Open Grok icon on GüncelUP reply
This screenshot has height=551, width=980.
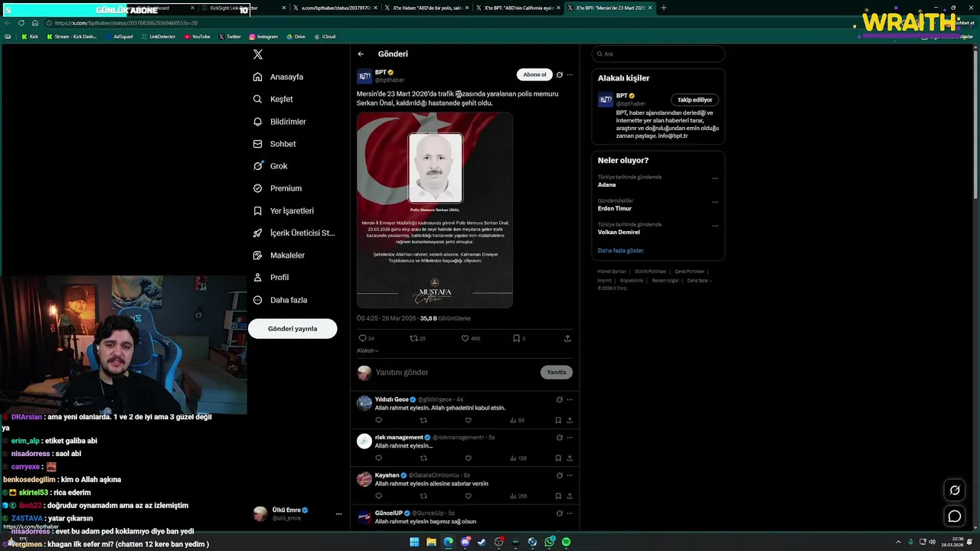point(560,514)
